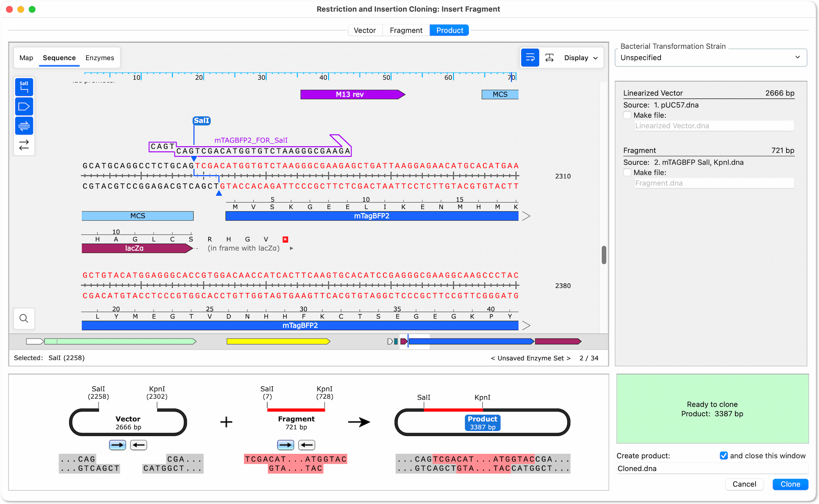Toggle the show features arrow icon
819x504 pixels.
pyautogui.click(x=24, y=107)
